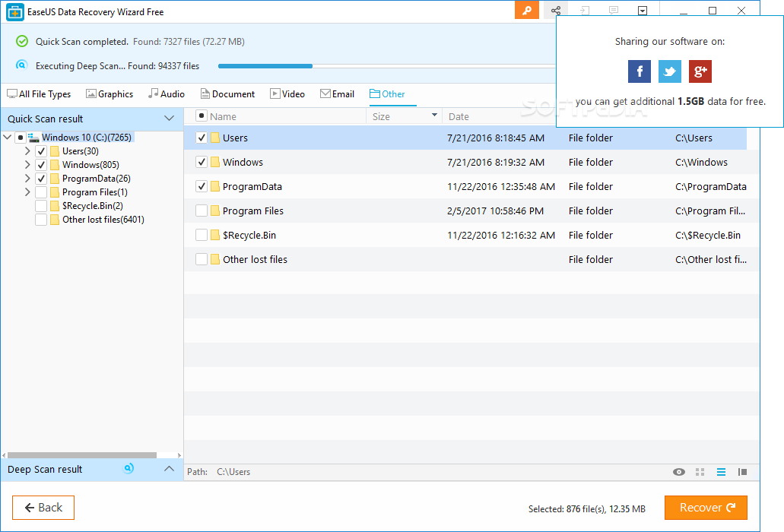Collapse the Windows 10 (C:) tree node
The width and height of the screenshot is (784, 532).
pyautogui.click(x=8, y=137)
